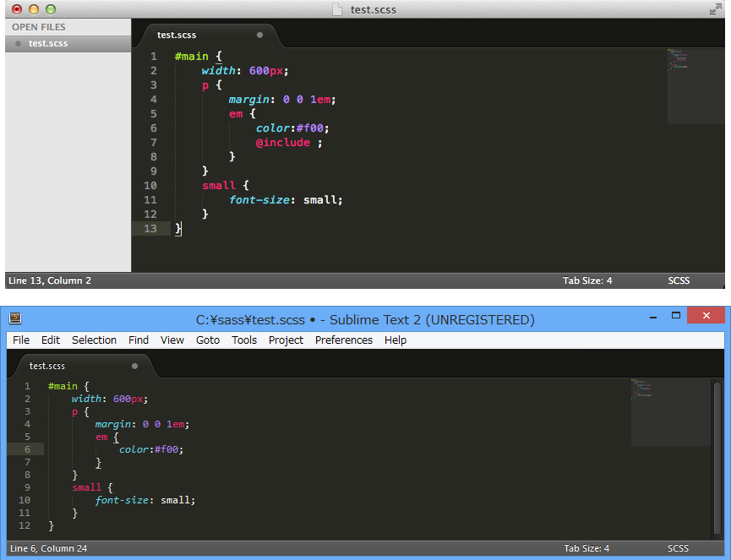Click the dot icon beside test.scss in OPEN FILES
The height and width of the screenshot is (560, 731).
coord(18,44)
